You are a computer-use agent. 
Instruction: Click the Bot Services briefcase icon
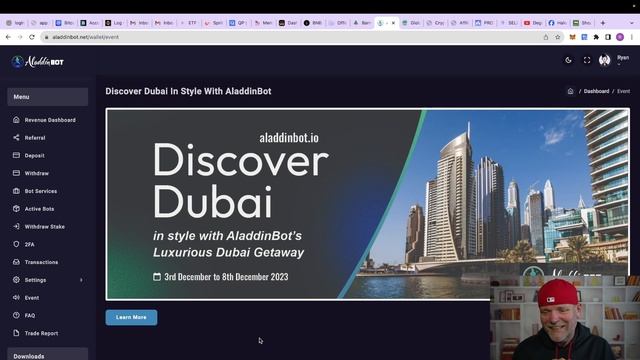(16, 191)
